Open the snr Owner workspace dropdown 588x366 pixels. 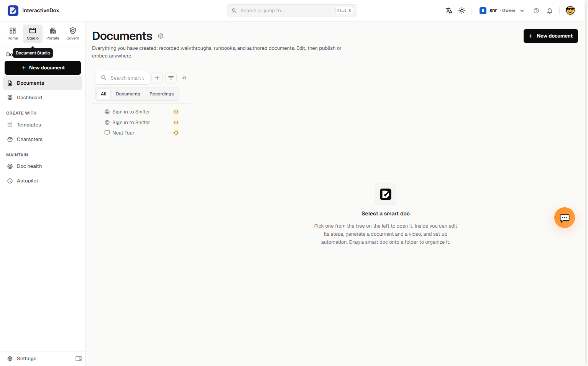[x=502, y=11]
